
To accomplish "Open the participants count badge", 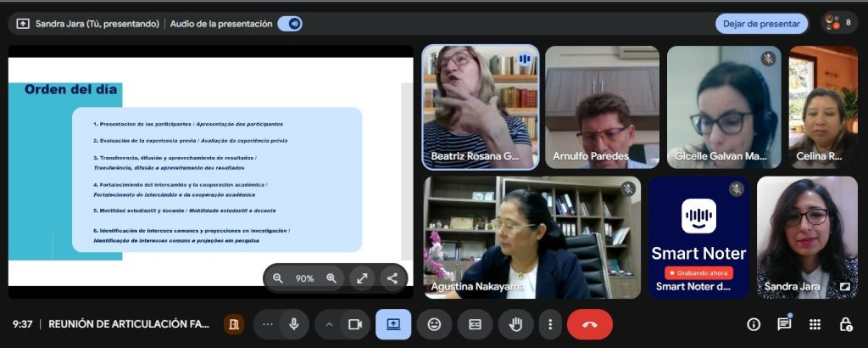I will point(838,23).
